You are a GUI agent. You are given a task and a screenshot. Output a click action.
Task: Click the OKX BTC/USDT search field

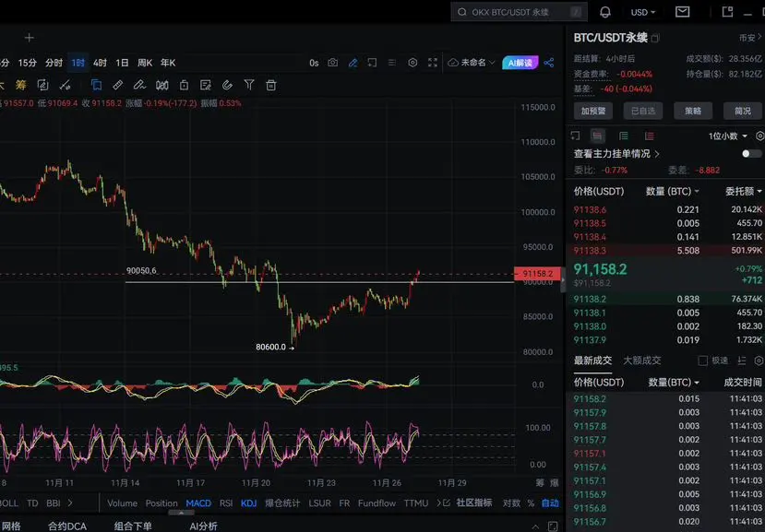(x=520, y=12)
